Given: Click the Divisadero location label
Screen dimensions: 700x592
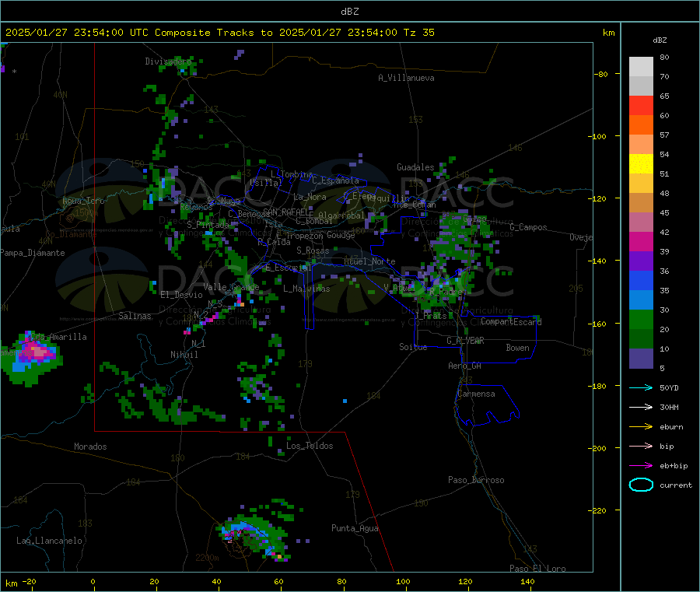Looking at the screenshot, I should [x=168, y=61].
